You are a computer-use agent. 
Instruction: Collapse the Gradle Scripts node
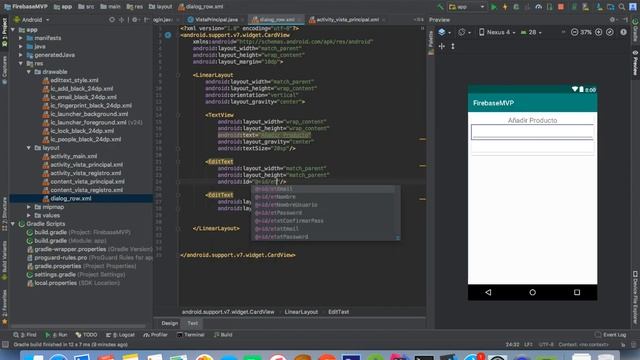click(x=13, y=224)
